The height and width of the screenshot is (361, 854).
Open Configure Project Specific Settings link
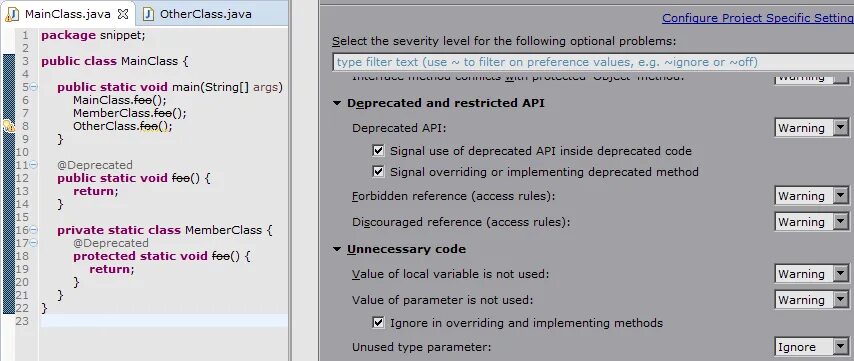coord(758,18)
